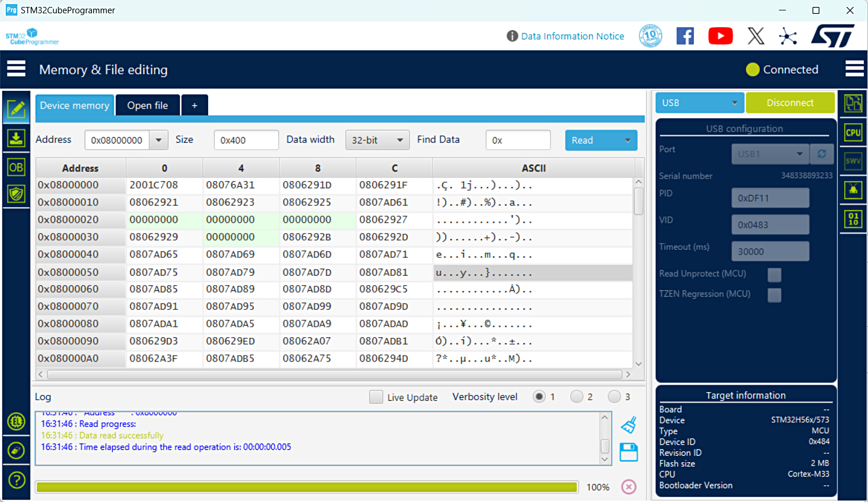The height and width of the screenshot is (502, 868).
Task: Click the Find Data input field
Action: point(518,140)
